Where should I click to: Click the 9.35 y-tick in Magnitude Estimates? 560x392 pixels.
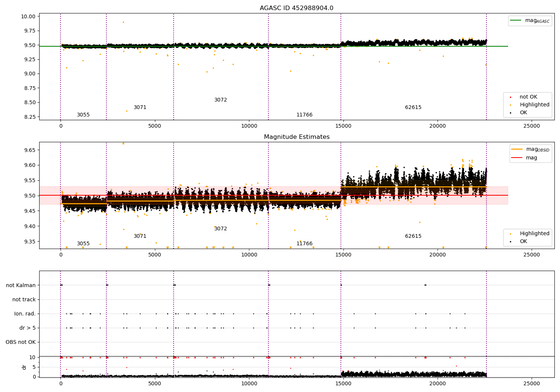[29, 242]
